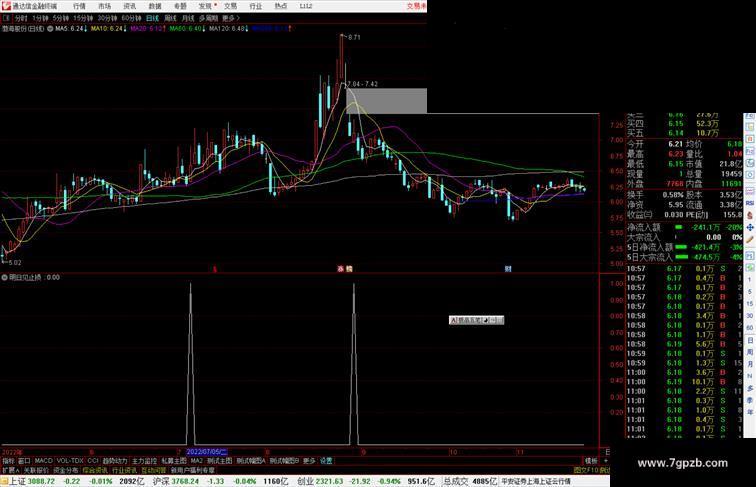Screen dimensions: 756x487
Task: Switch chart to 5分钟 period
Action: tap(61, 18)
